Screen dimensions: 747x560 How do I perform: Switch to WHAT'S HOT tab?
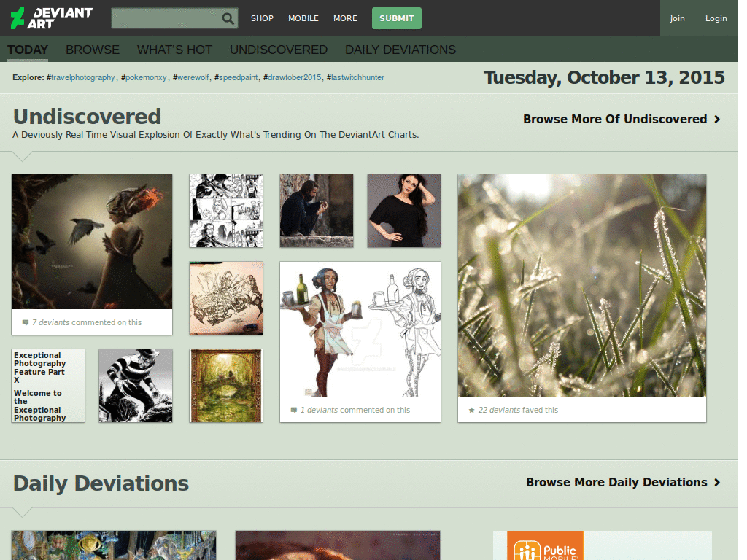(174, 50)
